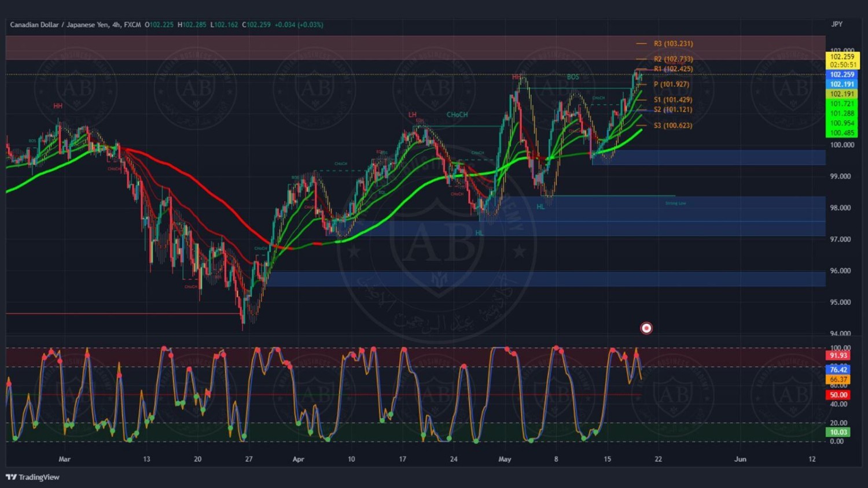The height and width of the screenshot is (488, 868).
Task: Click date 8 on the time axis
Action: point(556,459)
